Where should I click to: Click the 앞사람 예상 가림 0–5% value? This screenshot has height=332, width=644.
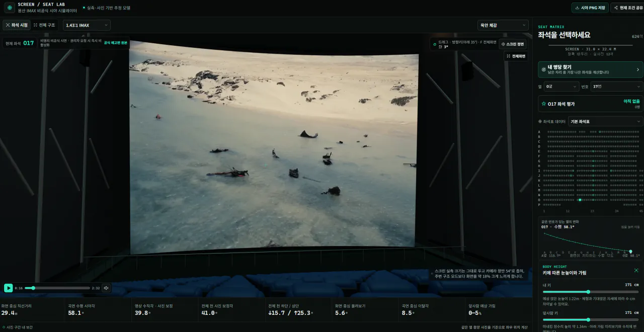[475, 313]
